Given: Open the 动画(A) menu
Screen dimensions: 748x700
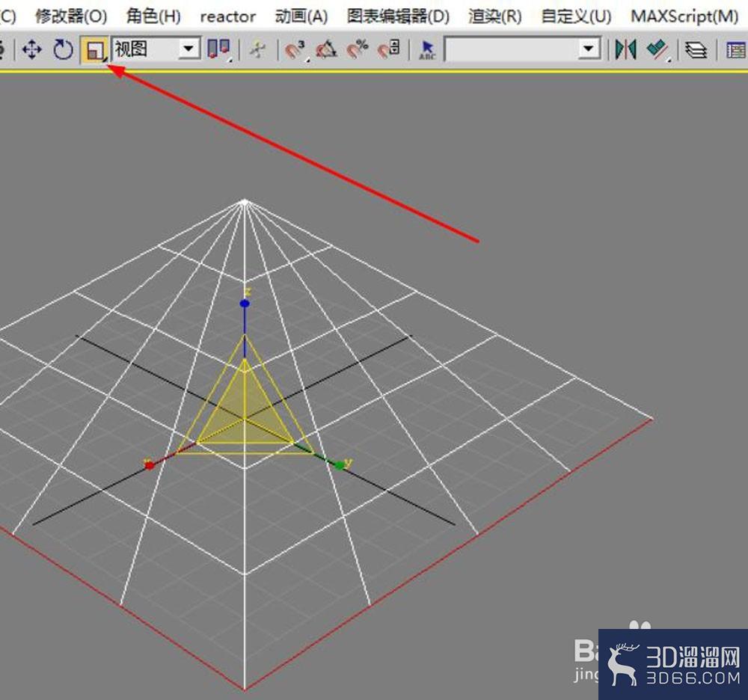Looking at the screenshot, I should pos(301,16).
